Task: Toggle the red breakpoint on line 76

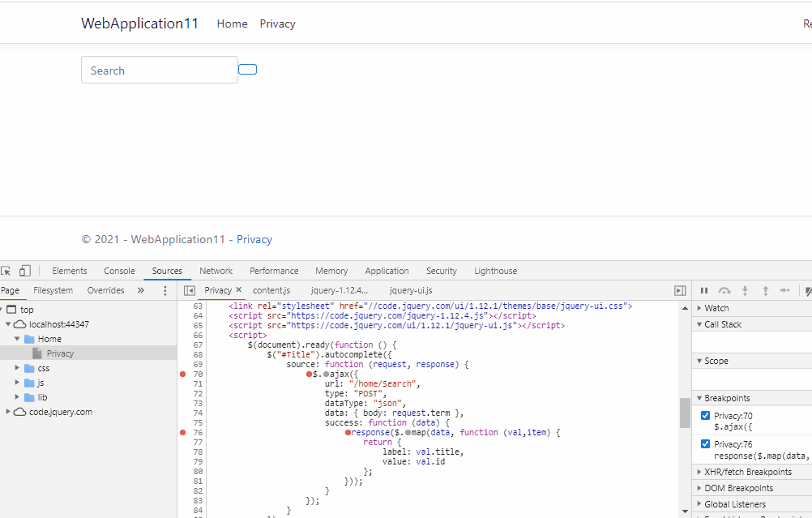Action: pyautogui.click(x=183, y=432)
